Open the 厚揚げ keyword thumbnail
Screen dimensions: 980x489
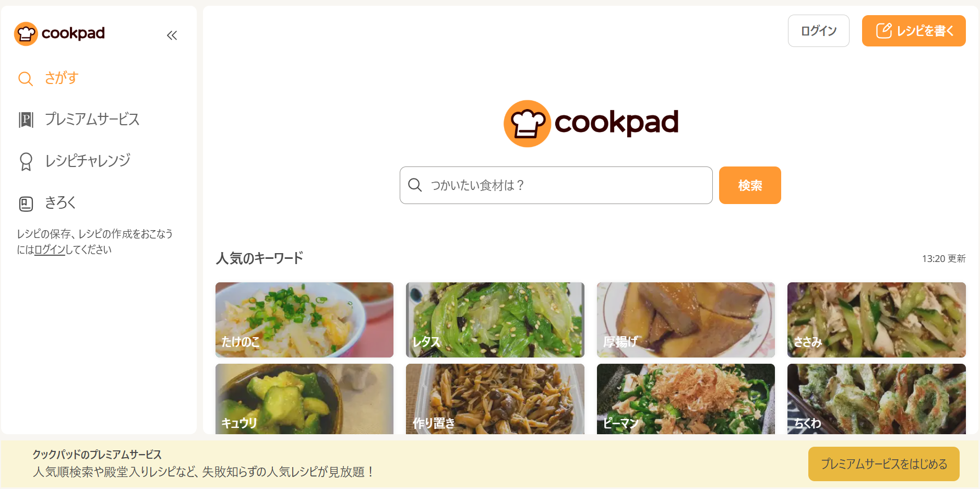tap(686, 320)
